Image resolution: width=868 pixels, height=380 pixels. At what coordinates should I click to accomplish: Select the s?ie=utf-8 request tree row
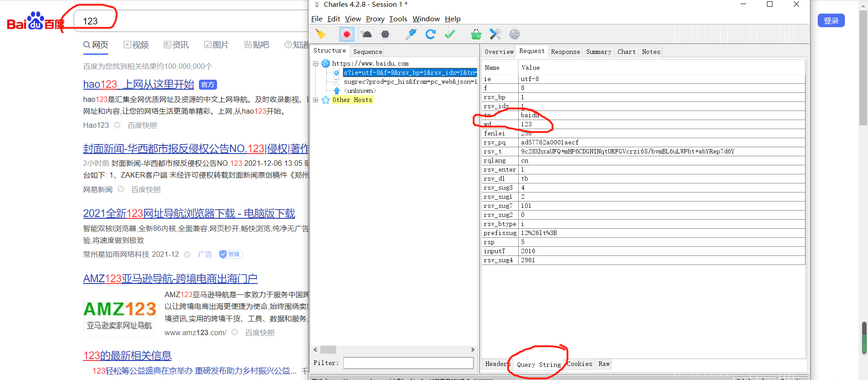click(x=410, y=72)
